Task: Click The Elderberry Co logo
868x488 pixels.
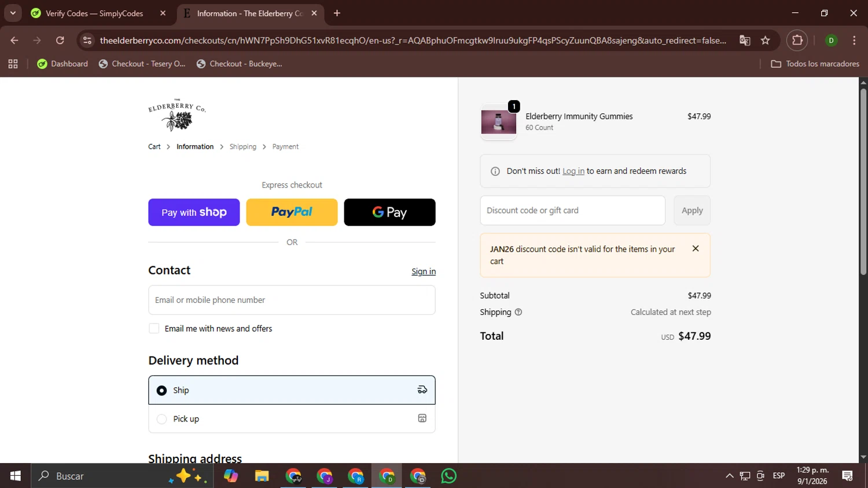Action: [177, 115]
